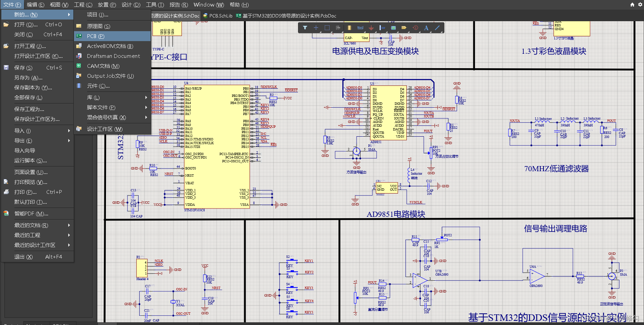644x325 pixels.
Task: Choose the blue line drawing tool
Action: pyautogui.click(x=437, y=28)
